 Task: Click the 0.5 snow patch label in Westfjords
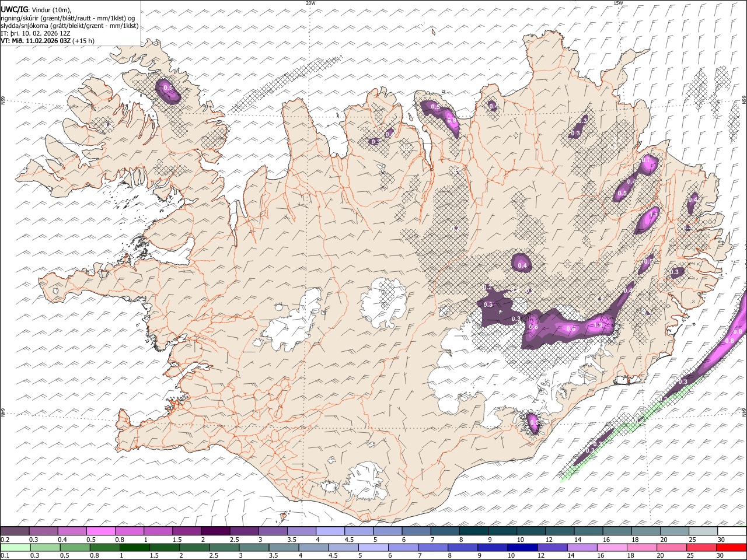[x=169, y=88]
